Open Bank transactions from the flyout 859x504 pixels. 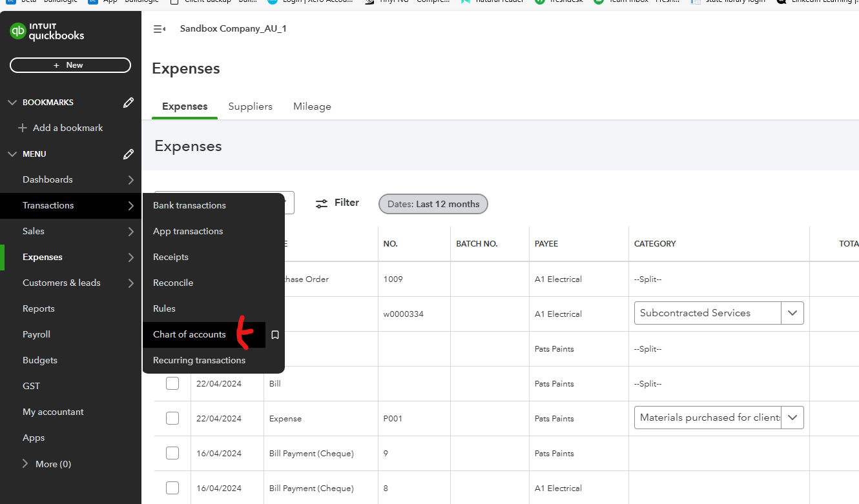[x=189, y=205]
